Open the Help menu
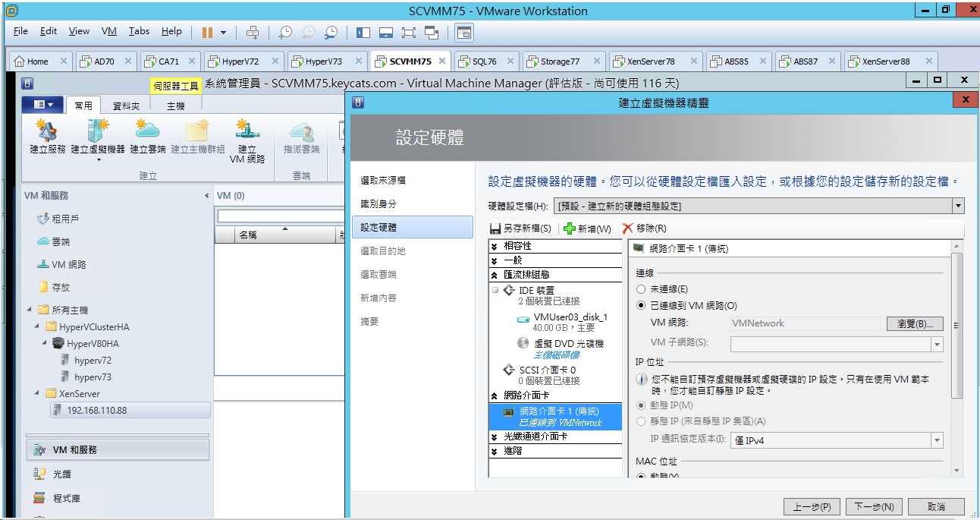This screenshot has width=980, height=520. pyautogui.click(x=171, y=31)
